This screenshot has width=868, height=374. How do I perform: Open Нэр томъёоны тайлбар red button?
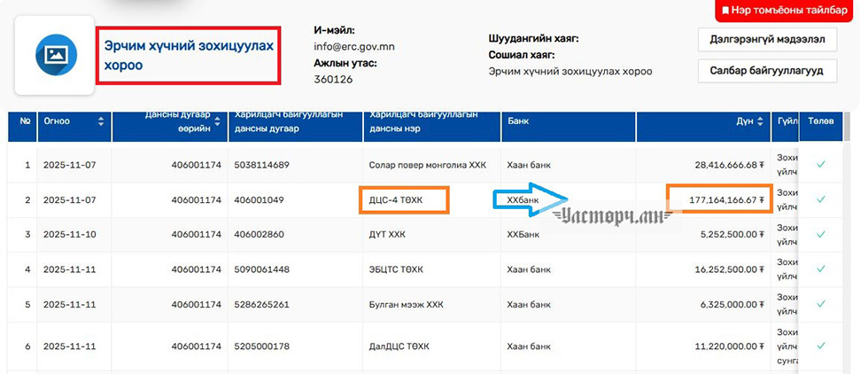coord(790,11)
